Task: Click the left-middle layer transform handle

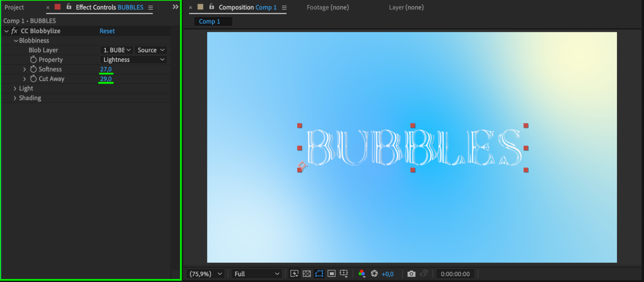Action: 300,148
